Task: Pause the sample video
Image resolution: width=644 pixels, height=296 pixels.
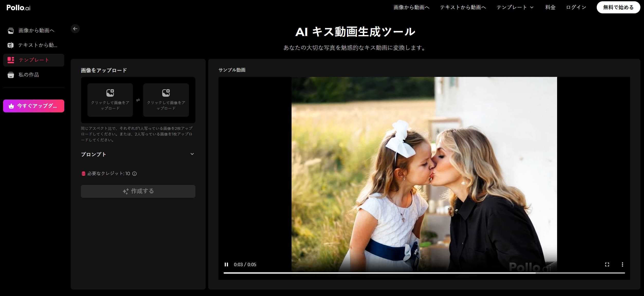Action: [x=226, y=264]
